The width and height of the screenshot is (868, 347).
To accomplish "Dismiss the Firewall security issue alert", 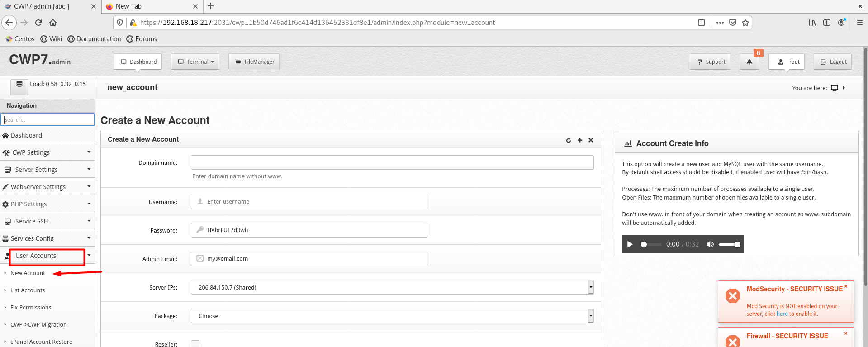I will [846, 333].
